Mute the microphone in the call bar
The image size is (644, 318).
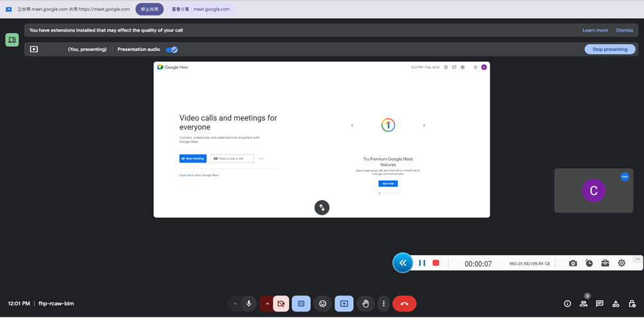coord(248,304)
